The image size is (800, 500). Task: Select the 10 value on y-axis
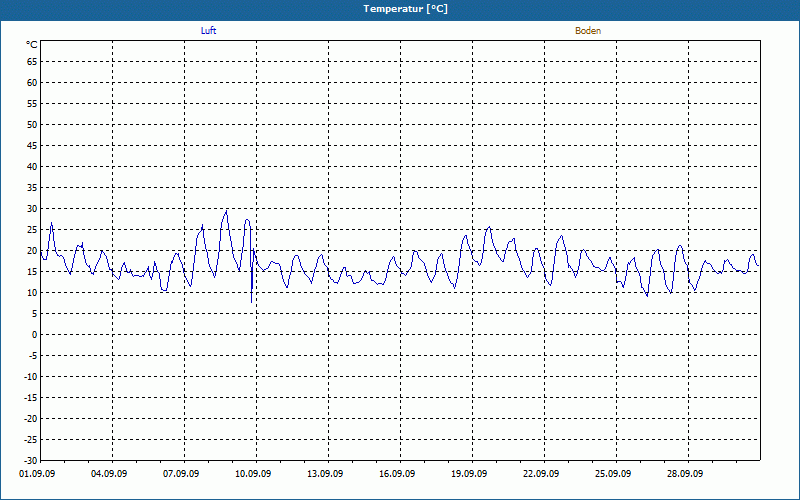32,292
